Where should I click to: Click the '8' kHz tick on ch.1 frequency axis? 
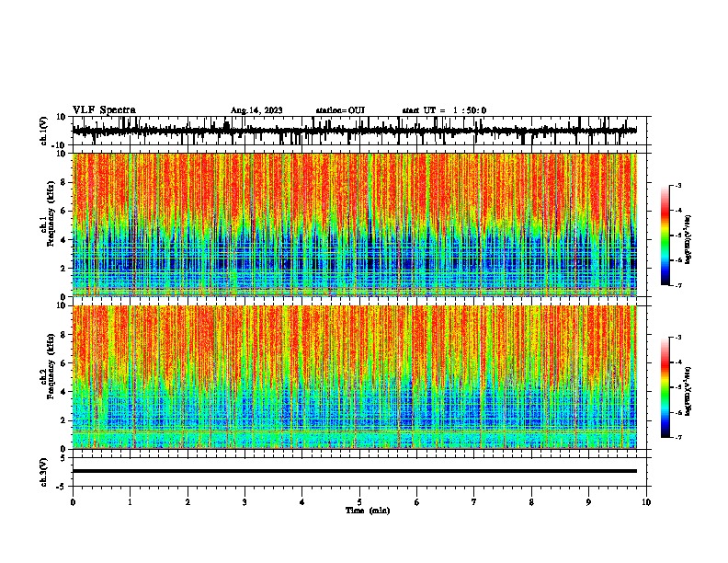(64, 182)
